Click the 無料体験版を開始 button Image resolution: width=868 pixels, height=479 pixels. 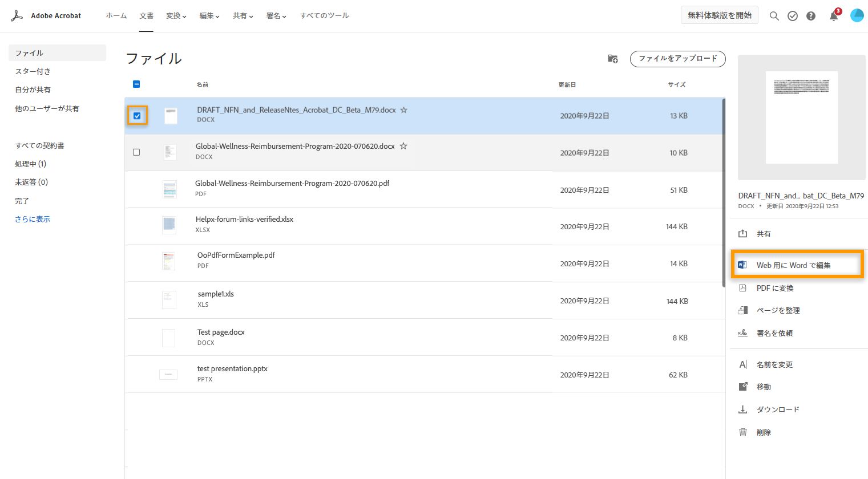(x=720, y=15)
